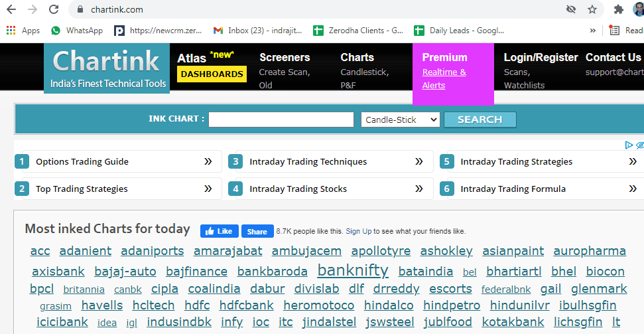Open the asianpaint chart link
Viewport: 644px width, 334px height.
point(513,251)
